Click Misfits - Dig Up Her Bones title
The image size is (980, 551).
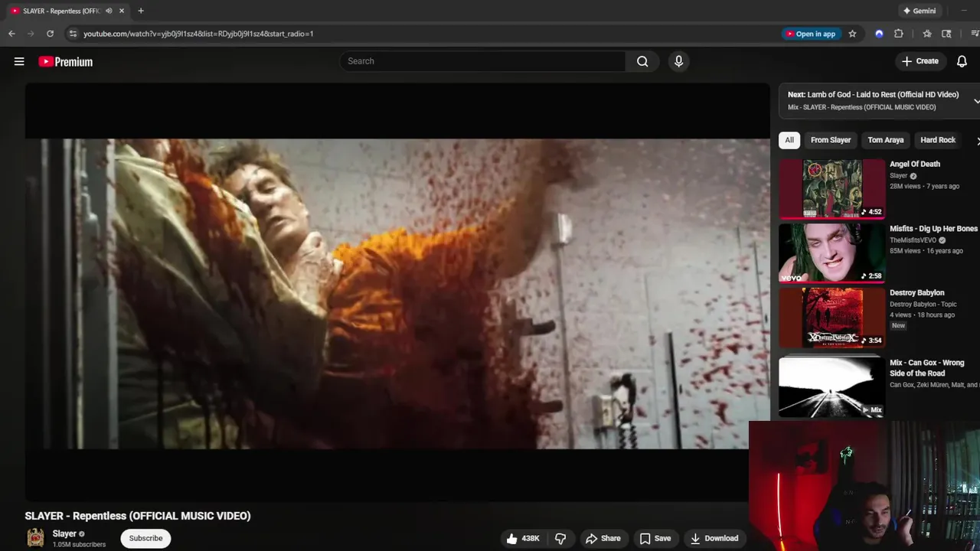click(933, 229)
